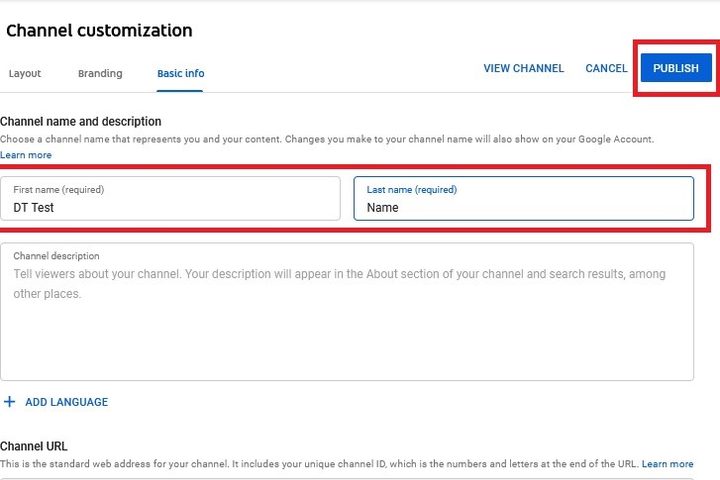
Task: Select the Basic info tab
Action: tap(180, 73)
